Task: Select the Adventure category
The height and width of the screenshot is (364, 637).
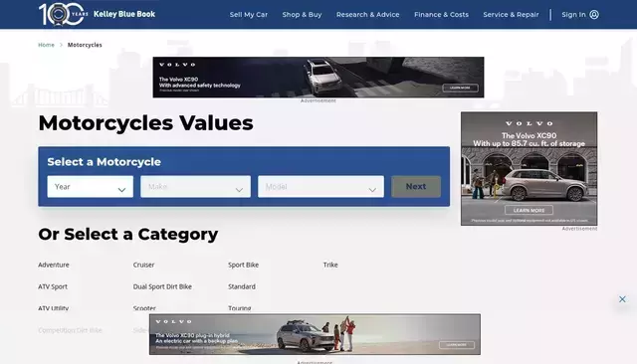Action: pos(54,265)
